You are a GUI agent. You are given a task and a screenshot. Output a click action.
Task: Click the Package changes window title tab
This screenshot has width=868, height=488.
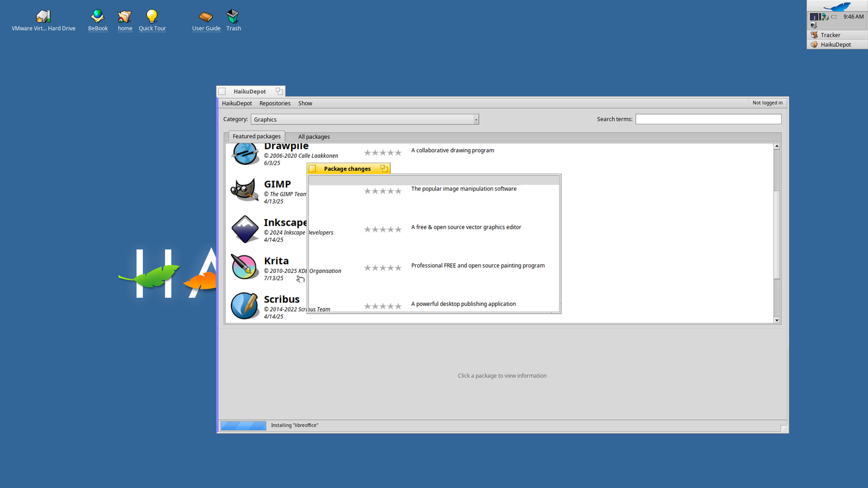click(348, 169)
